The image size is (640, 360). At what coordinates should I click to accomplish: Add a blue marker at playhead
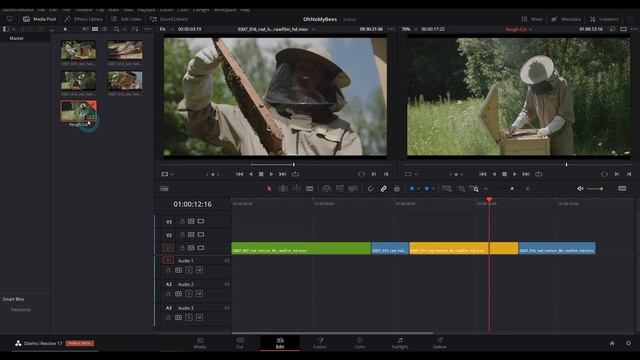(427, 189)
